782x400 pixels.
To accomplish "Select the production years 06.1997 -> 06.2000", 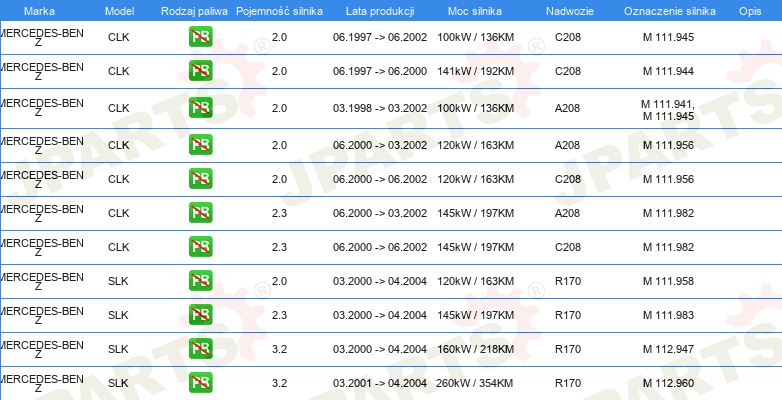I will tap(380, 71).
